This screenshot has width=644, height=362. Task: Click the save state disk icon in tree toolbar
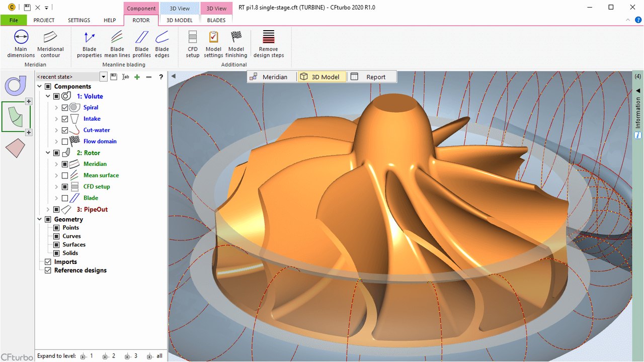[114, 77]
